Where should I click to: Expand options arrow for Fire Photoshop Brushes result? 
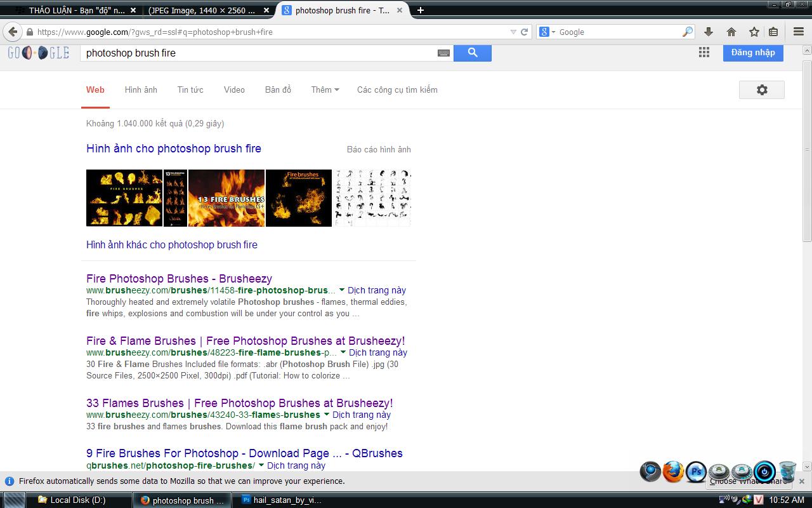point(342,290)
